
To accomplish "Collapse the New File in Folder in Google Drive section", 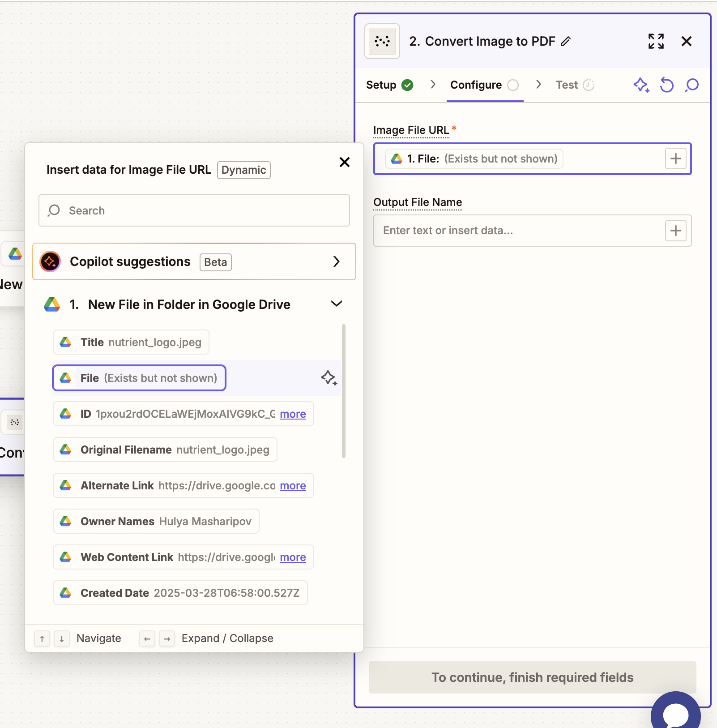I will tap(337, 304).
